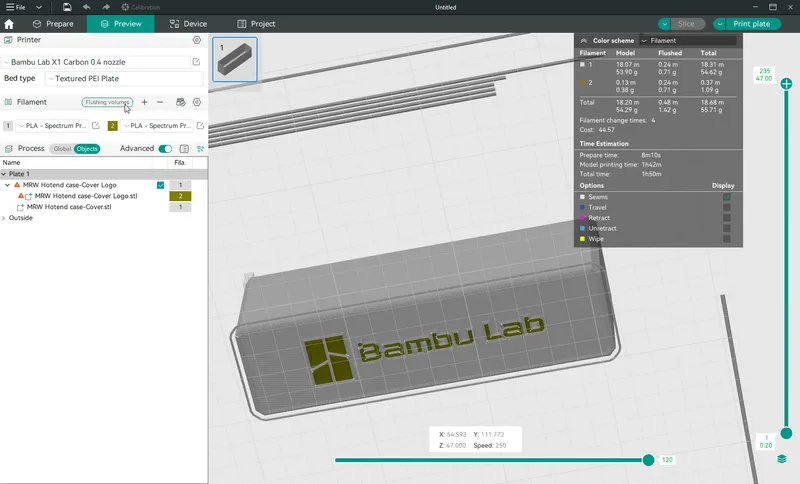800x484 pixels.
Task: Collapse MRW Hotend case-Cover Logo node
Action: (7, 185)
